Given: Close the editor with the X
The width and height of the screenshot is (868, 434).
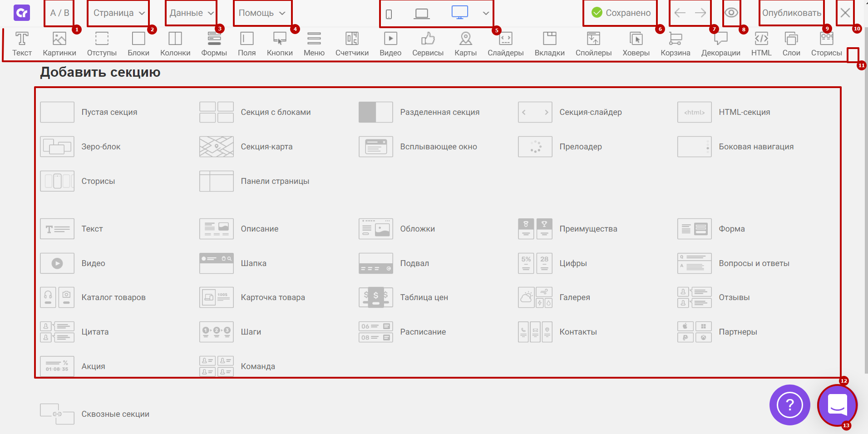Looking at the screenshot, I should coord(845,13).
